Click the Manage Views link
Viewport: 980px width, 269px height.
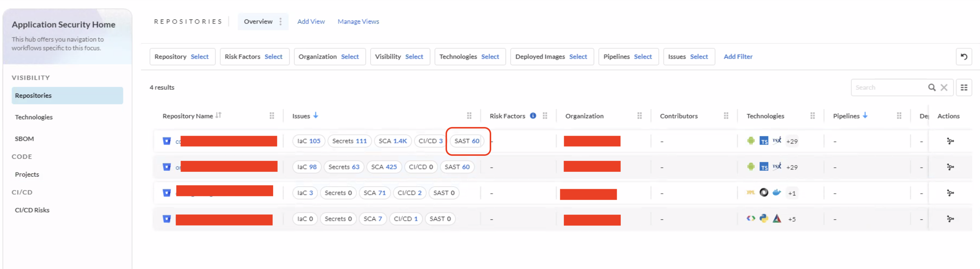point(358,22)
